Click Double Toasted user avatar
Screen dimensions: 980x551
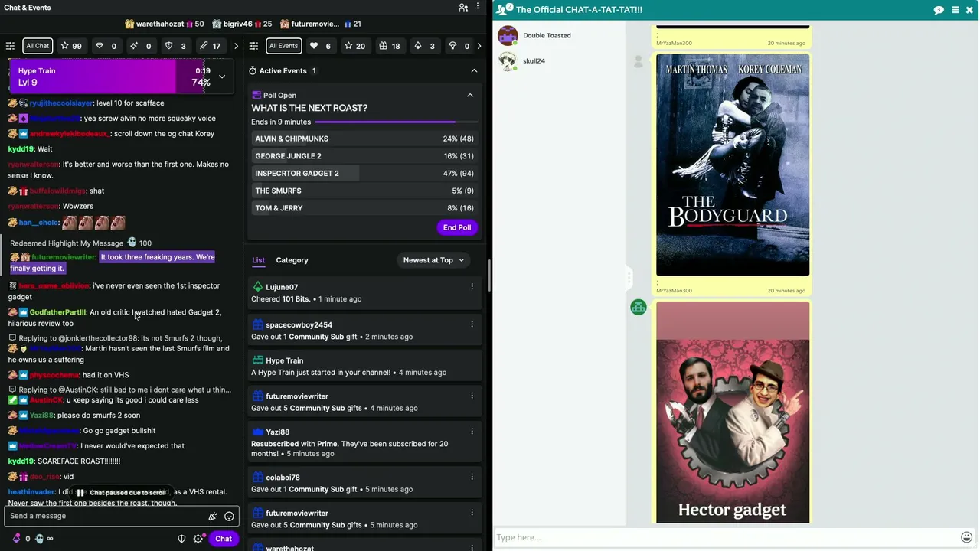coord(508,35)
